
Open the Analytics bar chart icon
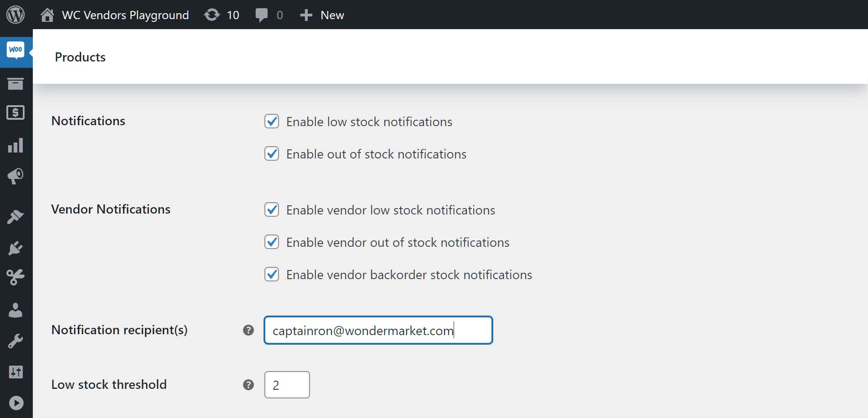click(15, 145)
